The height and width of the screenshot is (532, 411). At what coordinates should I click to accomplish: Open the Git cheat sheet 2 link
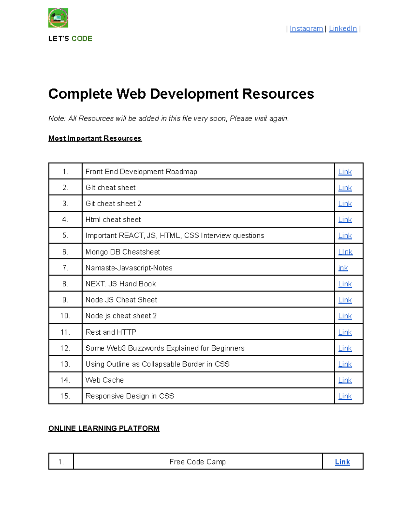point(345,203)
